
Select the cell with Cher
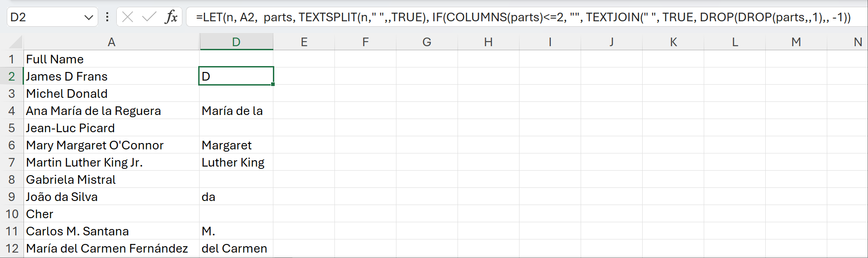pos(111,214)
